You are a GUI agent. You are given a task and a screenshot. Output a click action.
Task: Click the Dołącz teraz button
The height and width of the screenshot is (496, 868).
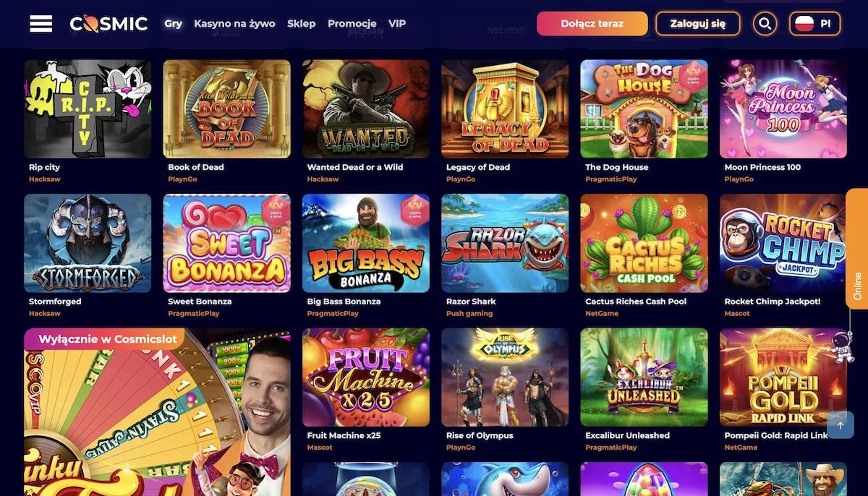[592, 24]
